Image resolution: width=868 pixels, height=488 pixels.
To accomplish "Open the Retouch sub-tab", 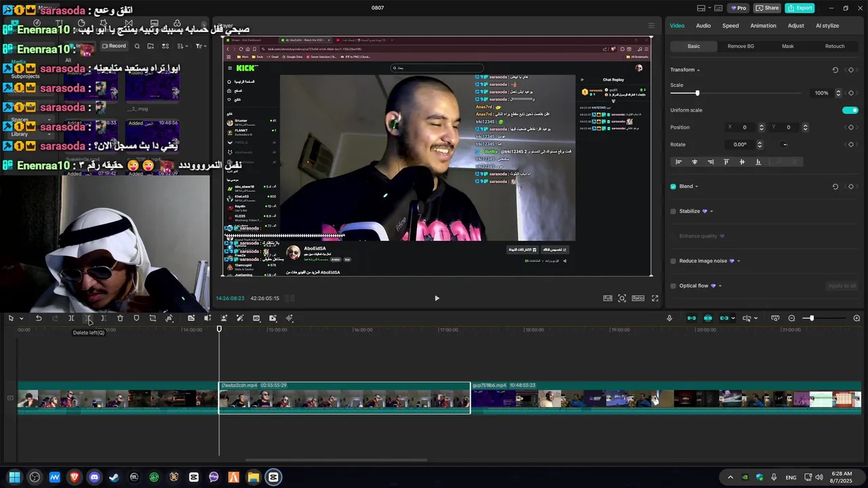I will [835, 46].
